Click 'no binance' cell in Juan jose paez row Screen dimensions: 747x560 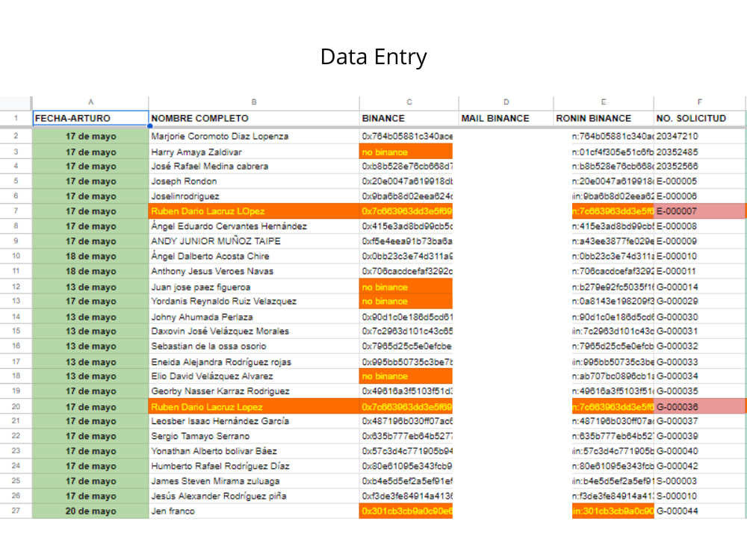pyautogui.click(x=406, y=287)
